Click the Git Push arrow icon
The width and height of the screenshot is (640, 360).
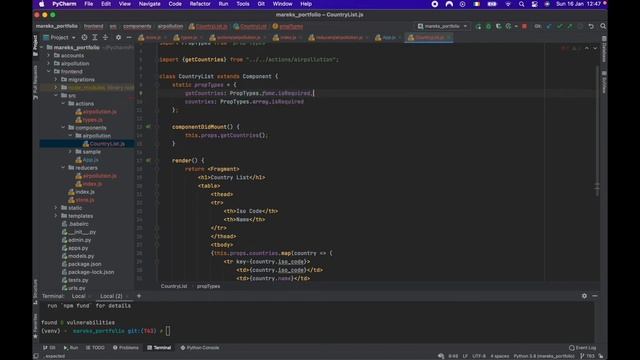coord(570,26)
